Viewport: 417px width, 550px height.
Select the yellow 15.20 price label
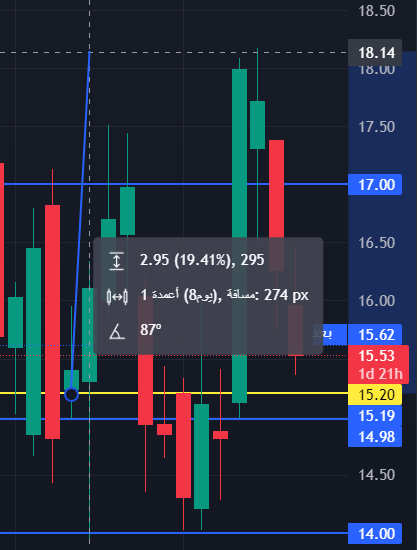pos(375,395)
